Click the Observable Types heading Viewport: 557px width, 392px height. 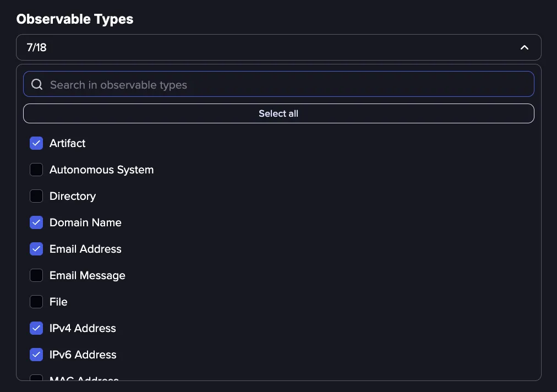(x=75, y=19)
